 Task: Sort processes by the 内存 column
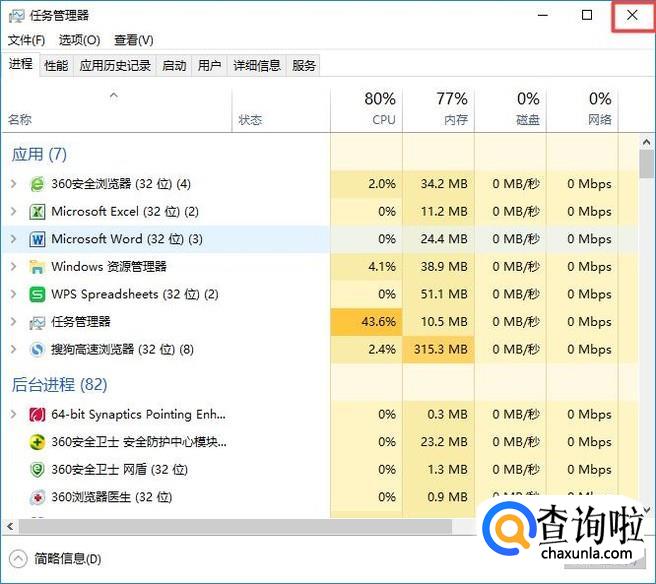pyautogui.click(x=439, y=110)
